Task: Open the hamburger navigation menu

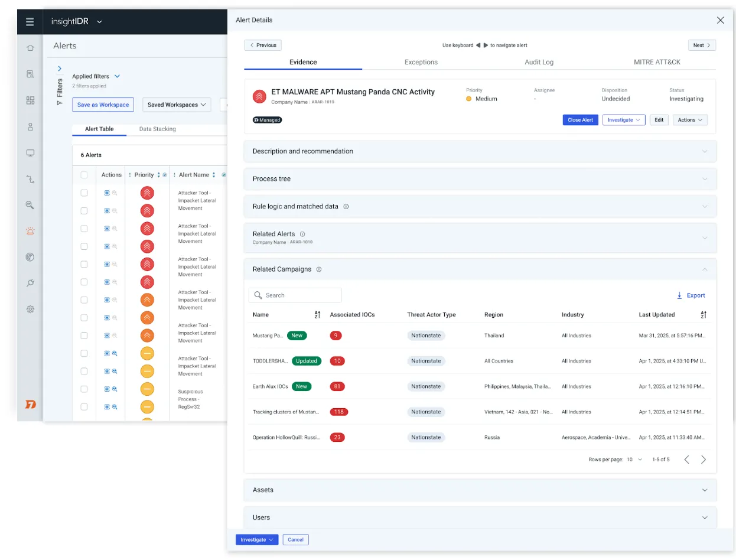Action: pyautogui.click(x=30, y=22)
